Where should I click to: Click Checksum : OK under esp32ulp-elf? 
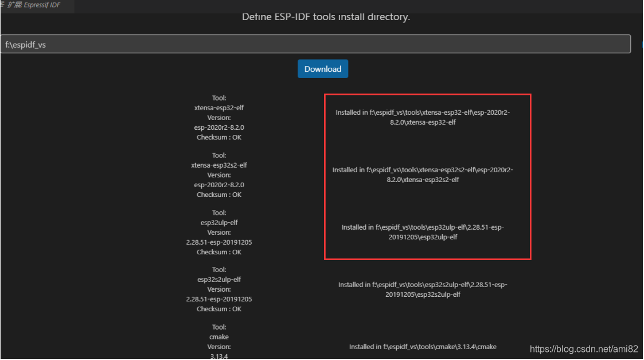point(219,252)
